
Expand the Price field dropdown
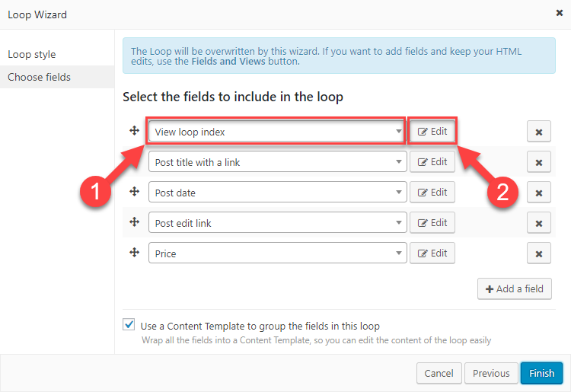click(x=278, y=253)
